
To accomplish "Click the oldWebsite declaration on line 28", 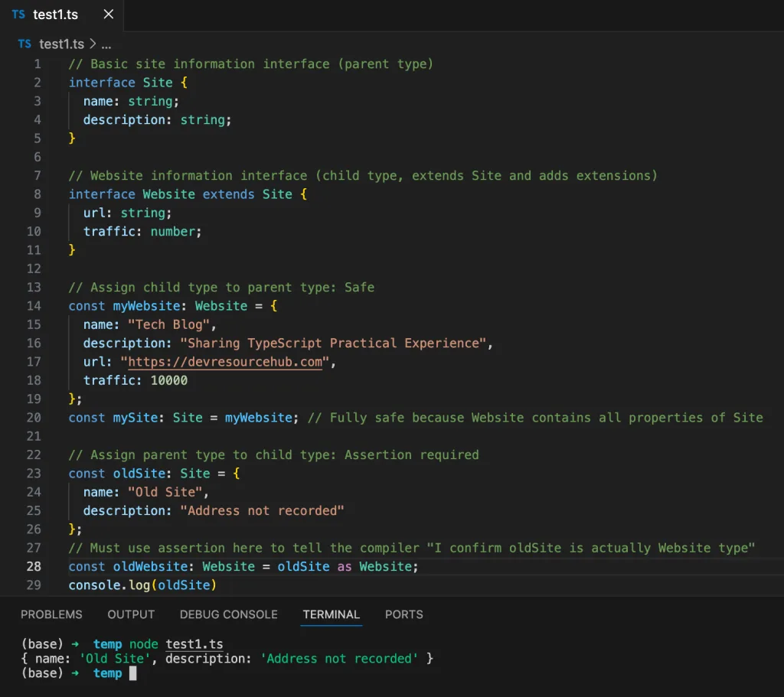I will point(149,566).
